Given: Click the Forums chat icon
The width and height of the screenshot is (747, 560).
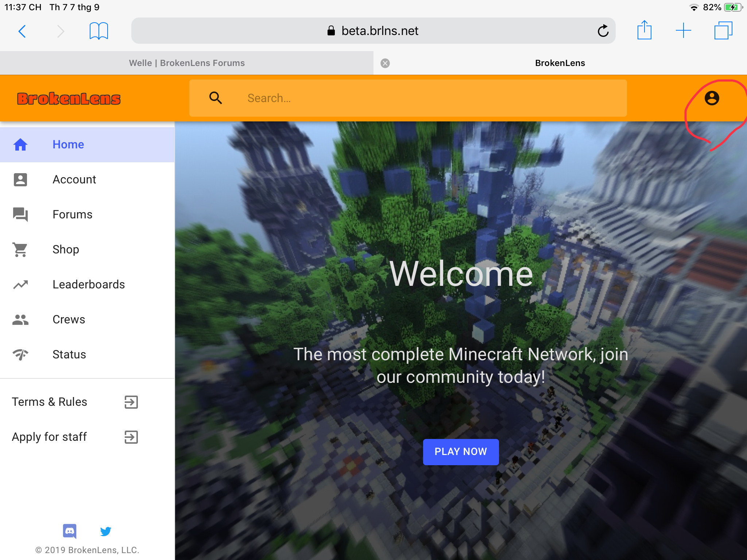Looking at the screenshot, I should point(20,215).
